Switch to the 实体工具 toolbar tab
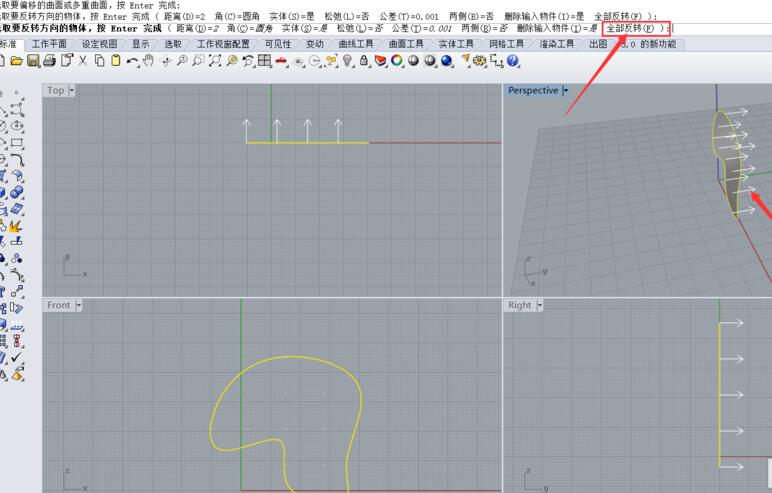772x493 pixels. 457,45
